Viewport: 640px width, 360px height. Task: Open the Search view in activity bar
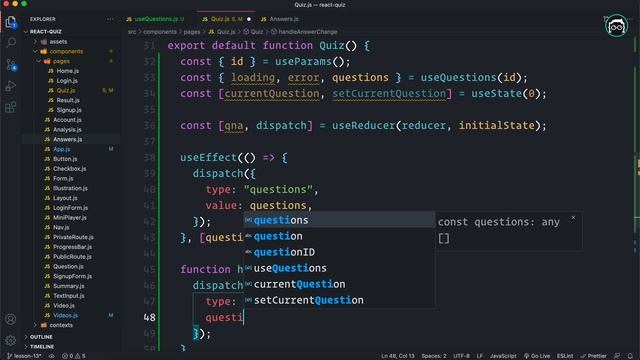[x=11, y=42]
